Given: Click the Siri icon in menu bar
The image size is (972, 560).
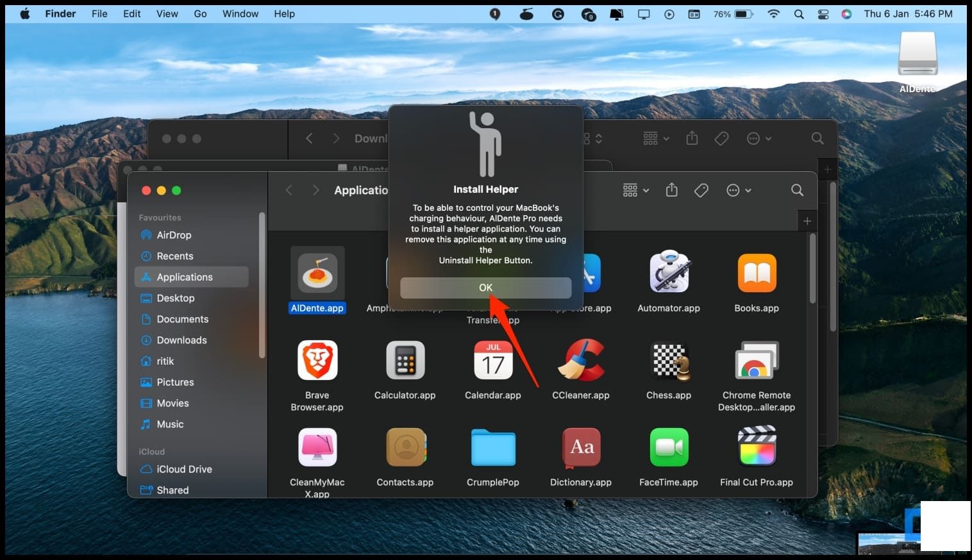Looking at the screenshot, I should [x=847, y=13].
